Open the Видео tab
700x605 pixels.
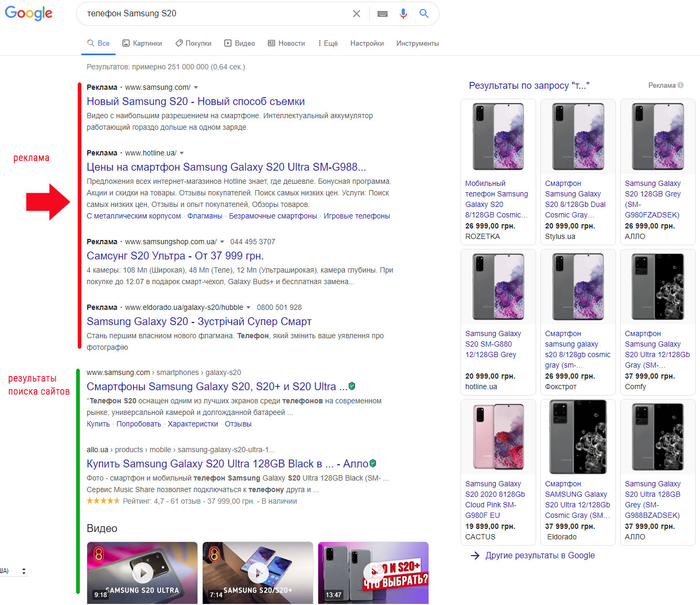tap(239, 43)
